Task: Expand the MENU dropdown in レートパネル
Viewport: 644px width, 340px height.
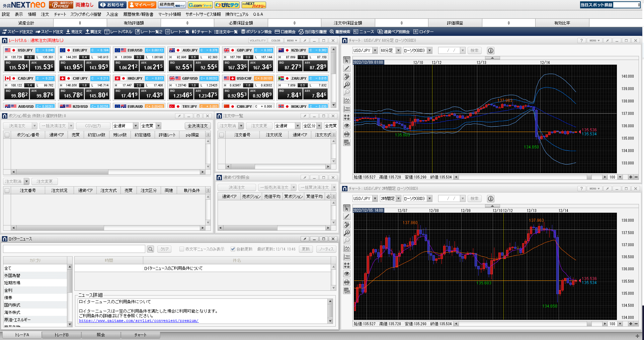Action: (292, 41)
